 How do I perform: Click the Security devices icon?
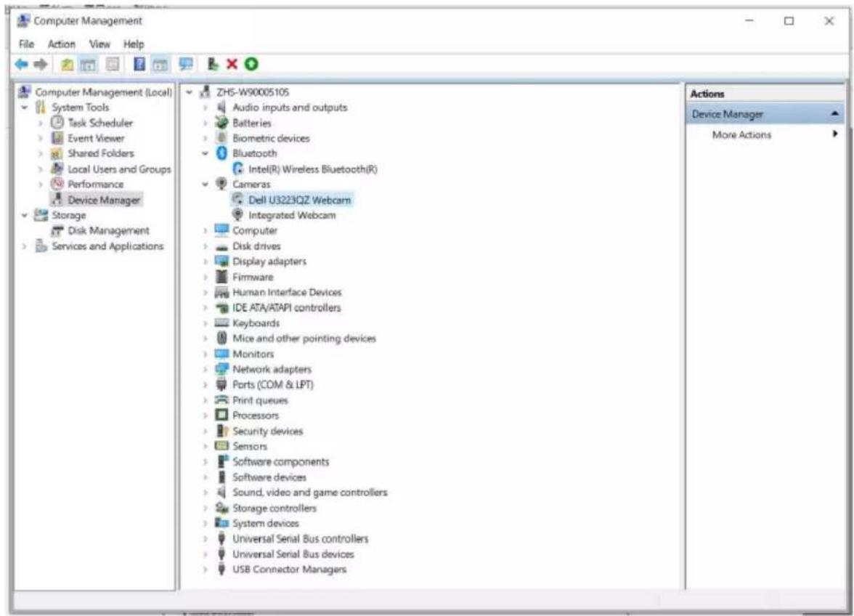tap(221, 431)
